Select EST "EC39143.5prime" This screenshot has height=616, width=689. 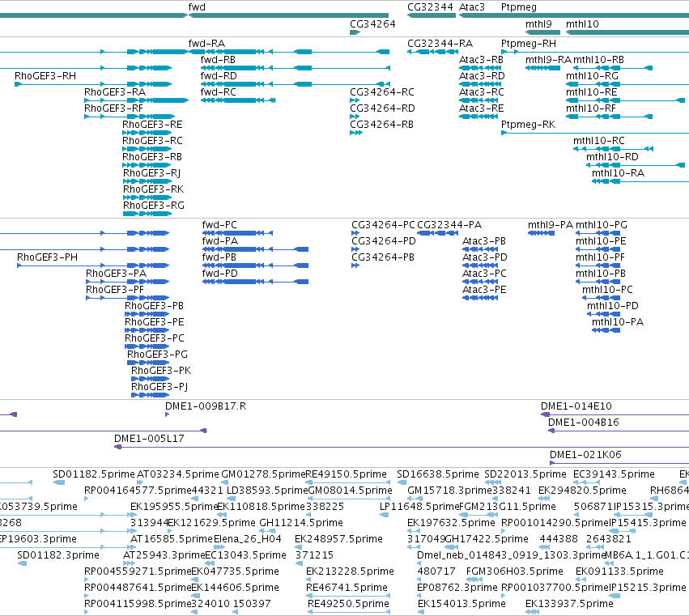point(614,474)
